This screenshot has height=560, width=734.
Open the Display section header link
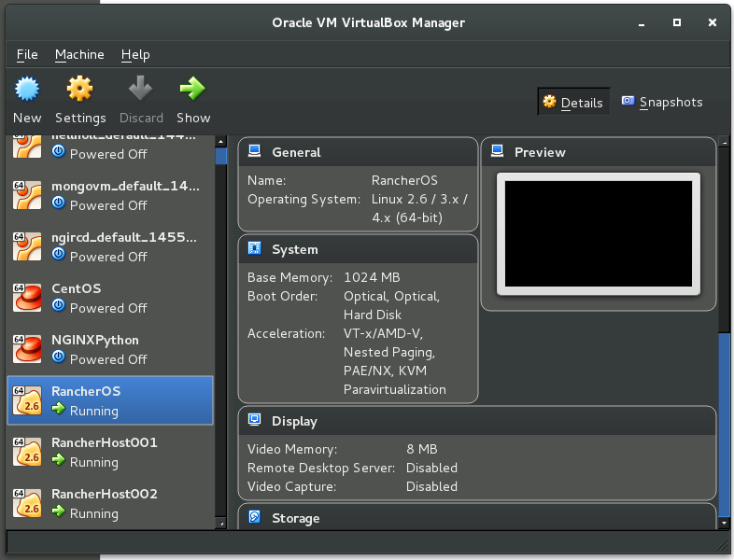click(x=294, y=422)
